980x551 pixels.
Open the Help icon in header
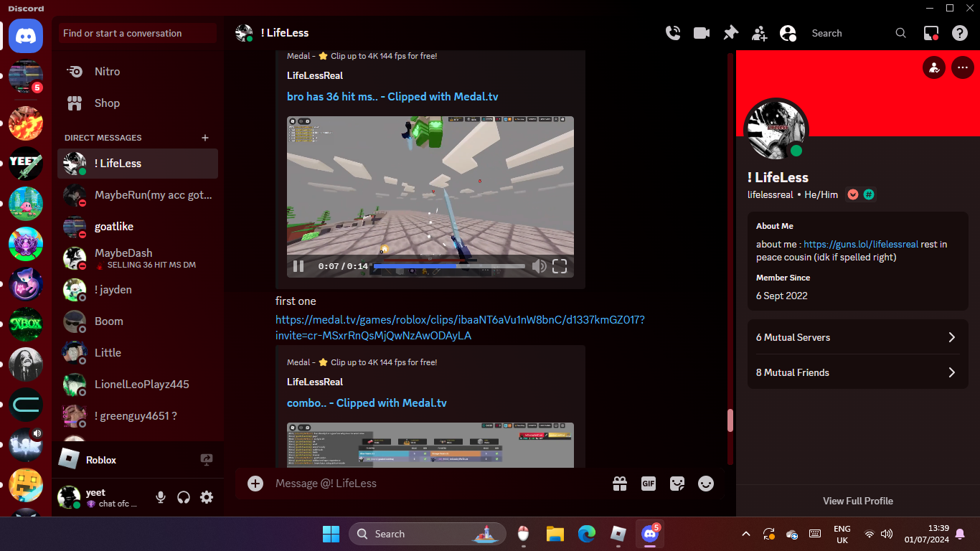(x=960, y=33)
